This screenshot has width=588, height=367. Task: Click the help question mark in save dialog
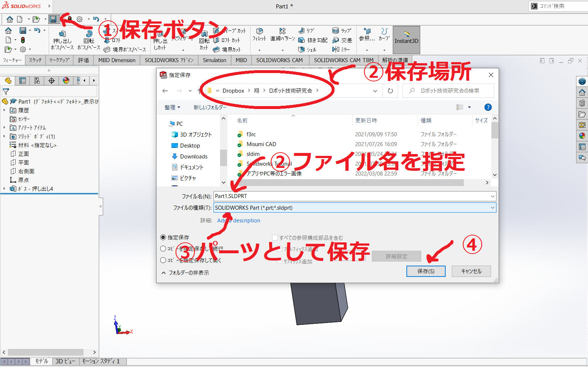pos(488,107)
